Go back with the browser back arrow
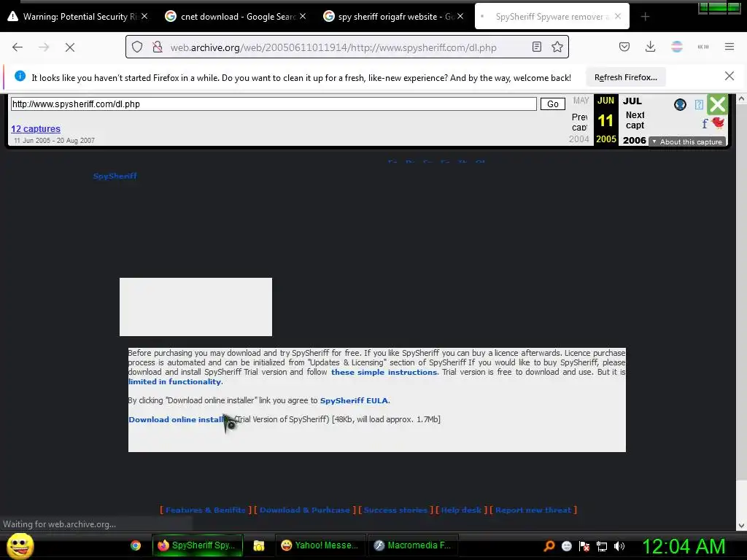747x560 pixels. tap(18, 47)
